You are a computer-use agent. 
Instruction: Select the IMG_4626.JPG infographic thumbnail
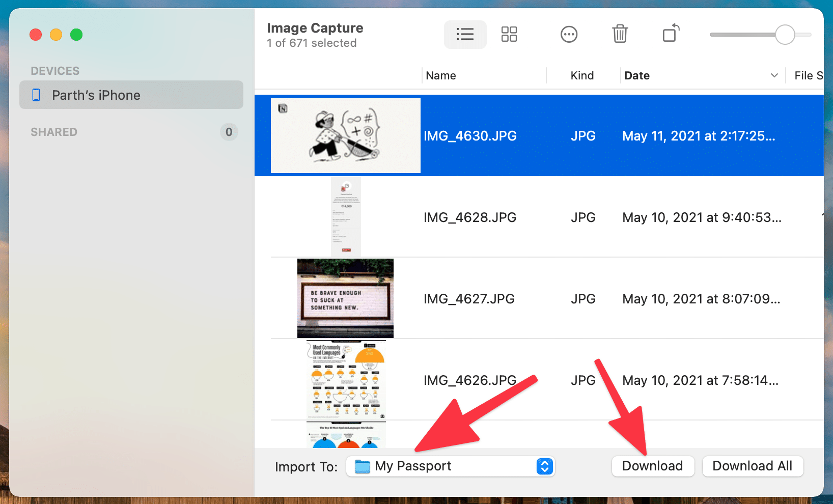click(346, 380)
